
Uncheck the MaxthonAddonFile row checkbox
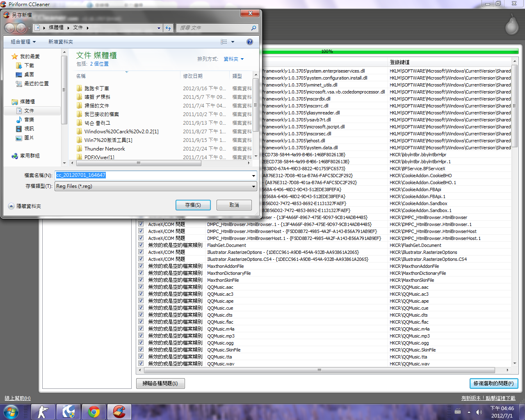[141, 266]
